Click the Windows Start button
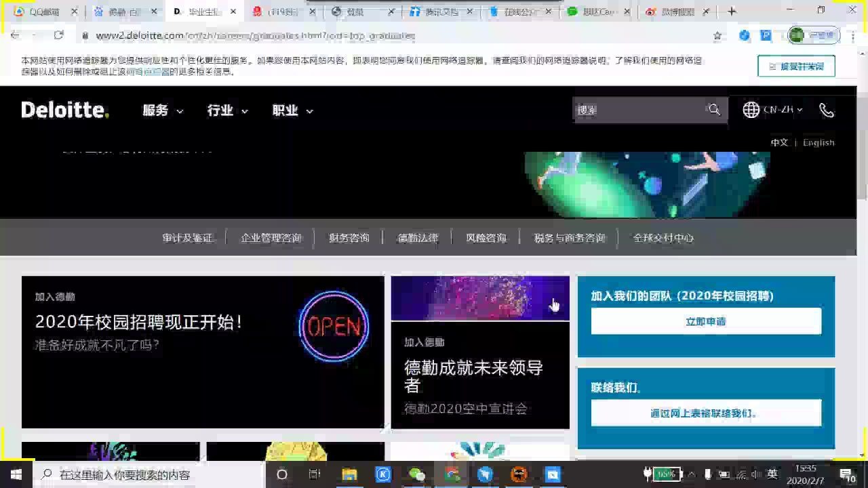868x488 pixels. [x=16, y=474]
